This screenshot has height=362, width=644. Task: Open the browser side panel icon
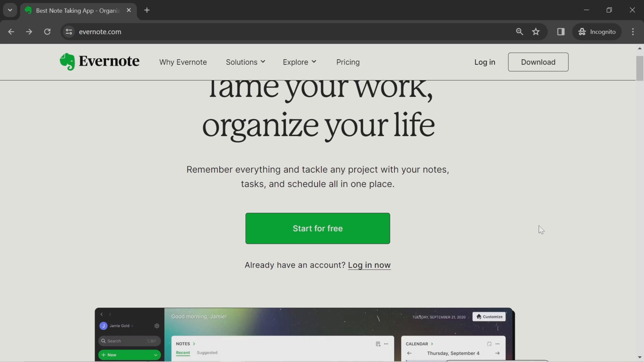561,32
